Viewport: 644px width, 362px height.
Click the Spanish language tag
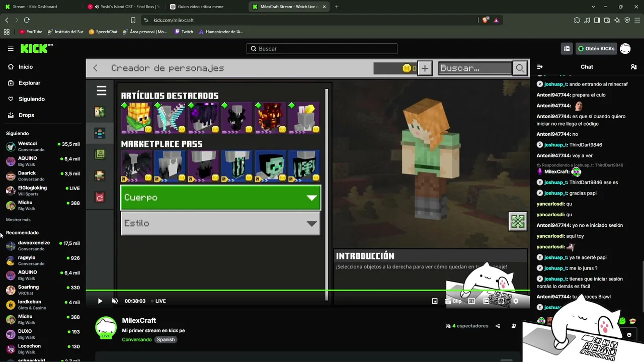[x=166, y=339]
